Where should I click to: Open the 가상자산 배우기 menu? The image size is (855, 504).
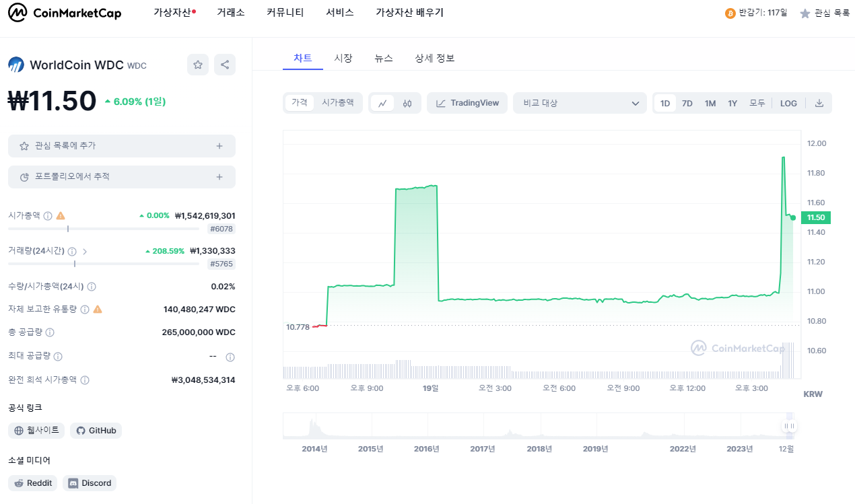tap(409, 13)
